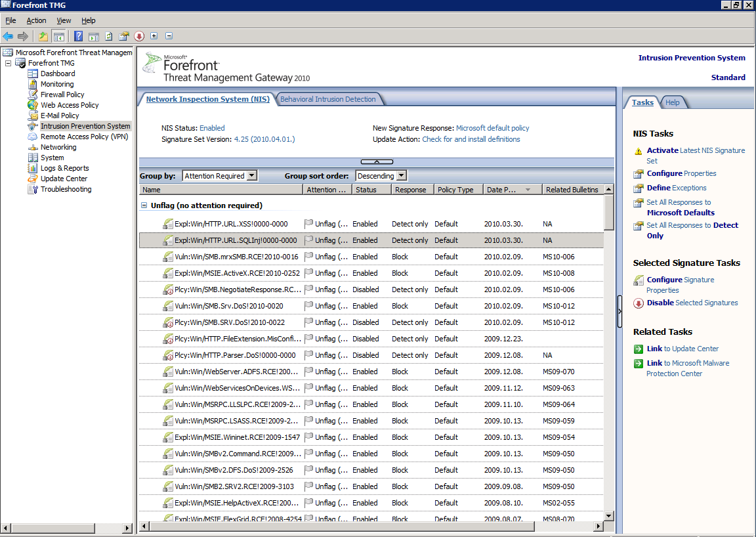Collapse the Unflag (no attention required) group
The height and width of the screenshot is (537, 756).
(144, 205)
